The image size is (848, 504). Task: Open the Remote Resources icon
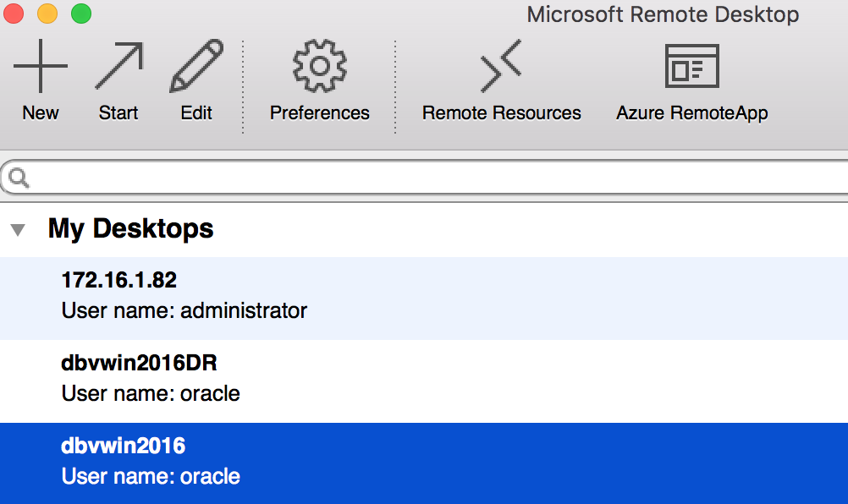501,65
